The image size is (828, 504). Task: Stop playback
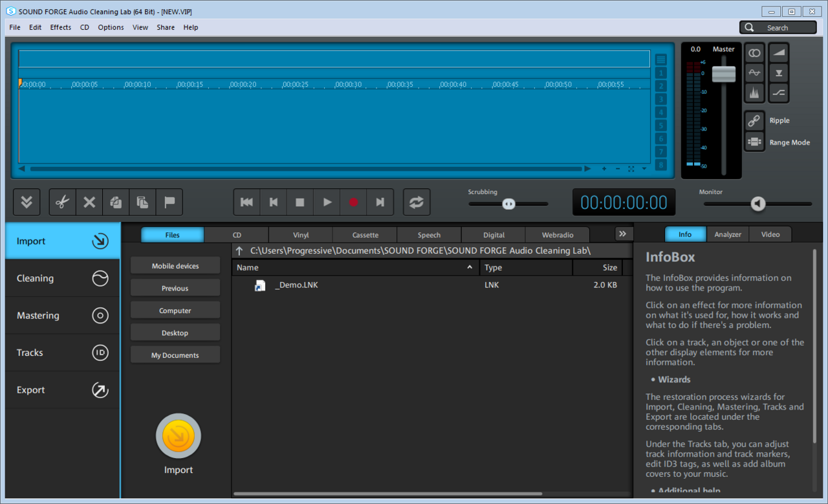coord(300,203)
